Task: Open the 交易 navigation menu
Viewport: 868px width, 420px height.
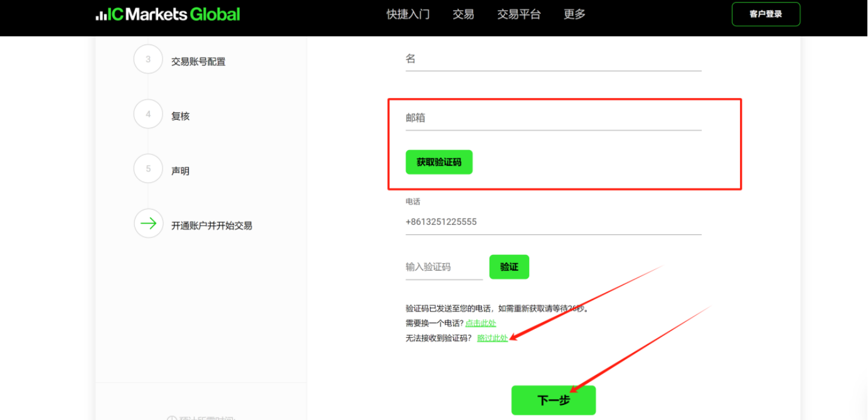Action: click(463, 14)
